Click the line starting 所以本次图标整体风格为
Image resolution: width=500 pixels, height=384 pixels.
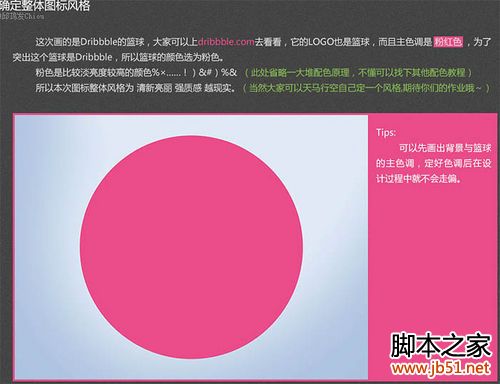135,88
